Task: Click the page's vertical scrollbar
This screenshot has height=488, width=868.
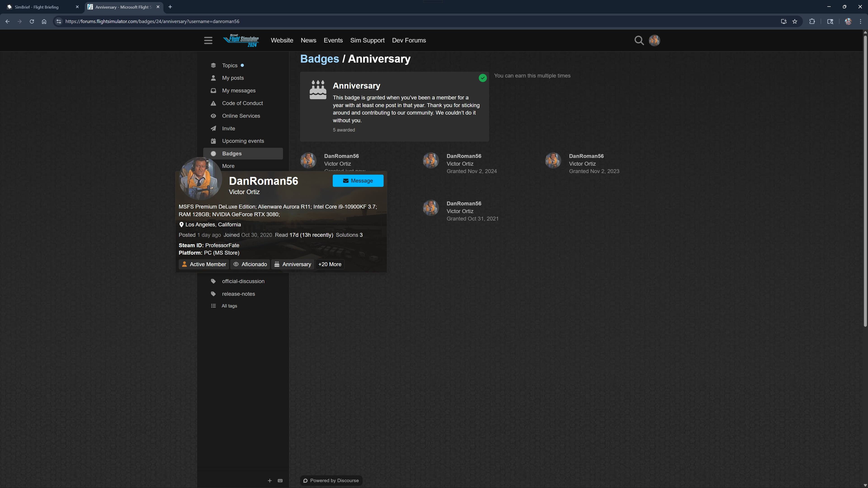Action: click(x=865, y=178)
